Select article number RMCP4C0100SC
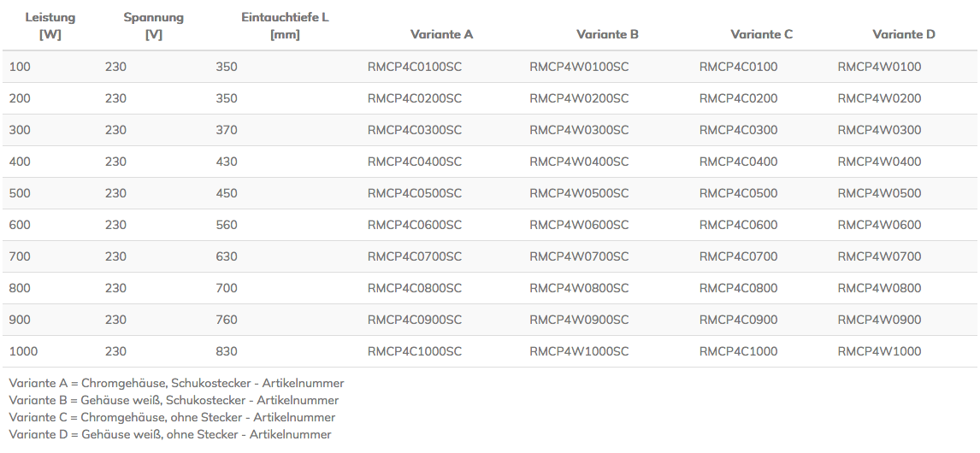The width and height of the screenshot is (980, 453). pyautogui.click(x=415, y=67)
